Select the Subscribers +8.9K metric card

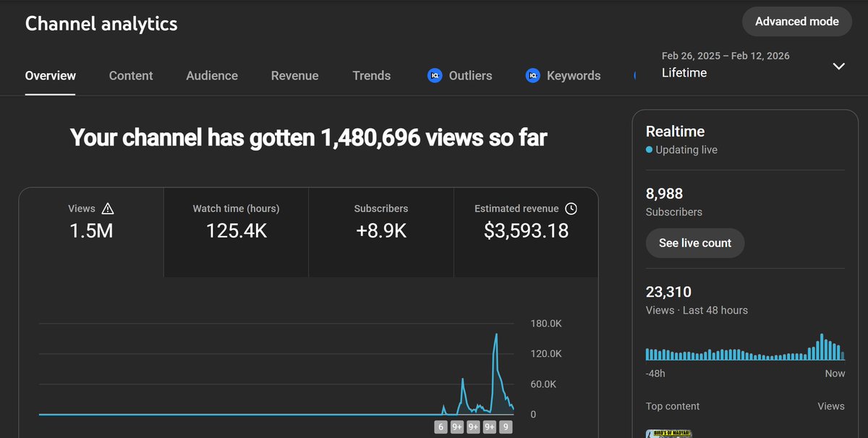(381, 232)
